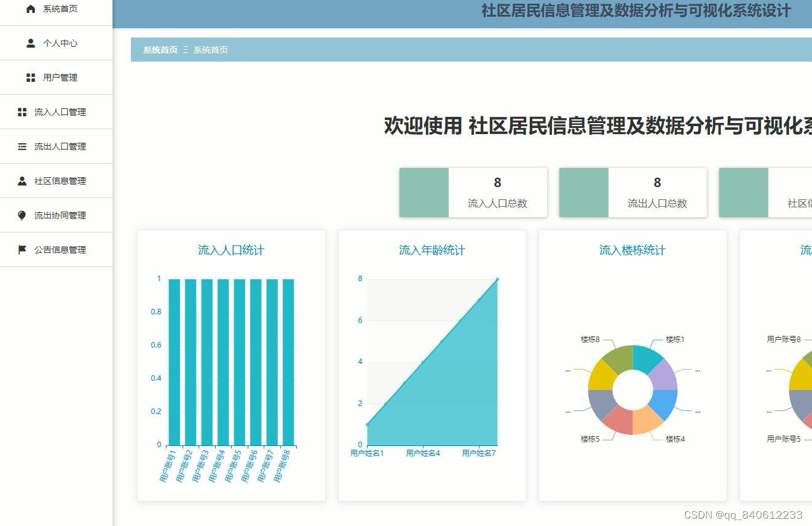Click the flag icon beside 公告信息管理
This screenshot has width=812, height=526.
click(22, 250)
